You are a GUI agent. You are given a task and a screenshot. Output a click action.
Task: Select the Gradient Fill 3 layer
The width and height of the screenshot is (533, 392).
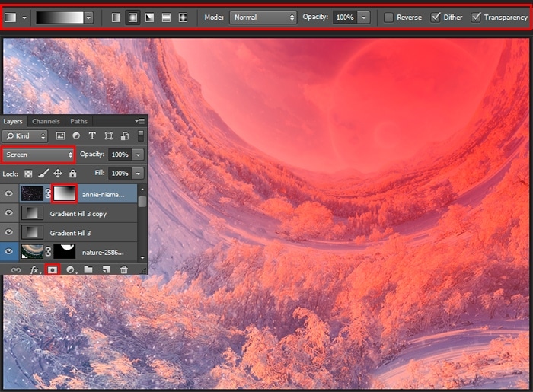[x=84, y=233]
